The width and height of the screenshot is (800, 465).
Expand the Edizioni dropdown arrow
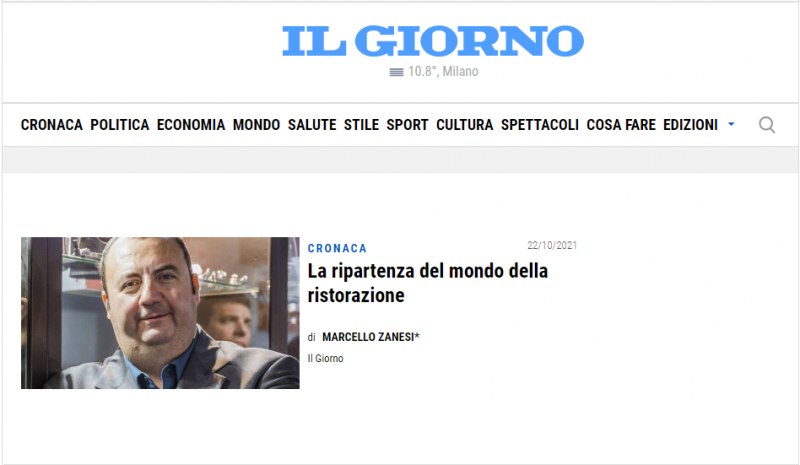[x=731, y=125]
